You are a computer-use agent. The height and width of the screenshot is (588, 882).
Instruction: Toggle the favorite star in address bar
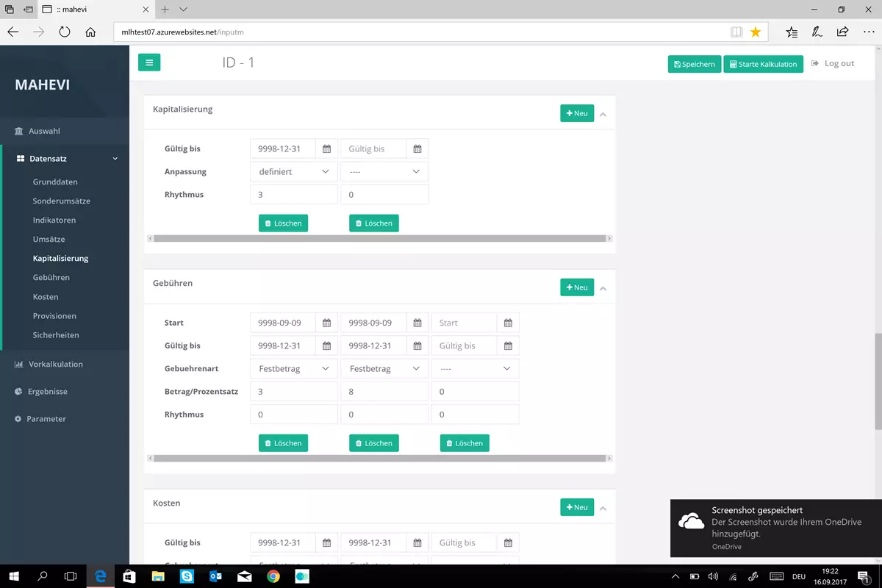756,32
